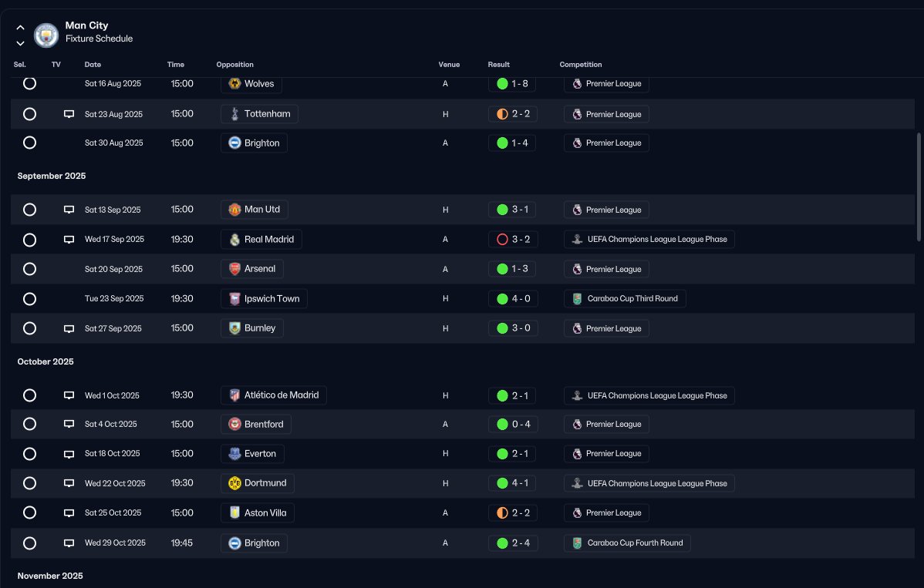The width and height of the screenshot is (924, 588).
Task: Sort by Competition column header
Action: (x=581, y=65)
